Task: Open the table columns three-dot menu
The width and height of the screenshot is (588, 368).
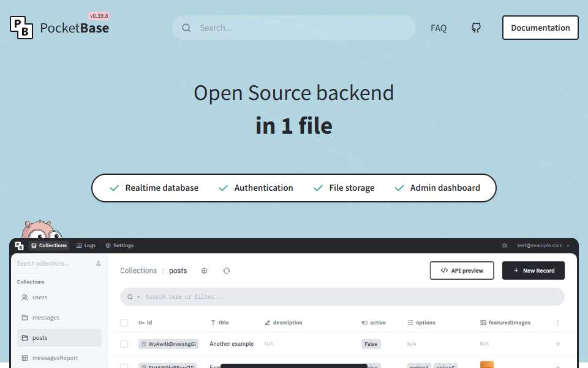Action: (x=557, y=323)
